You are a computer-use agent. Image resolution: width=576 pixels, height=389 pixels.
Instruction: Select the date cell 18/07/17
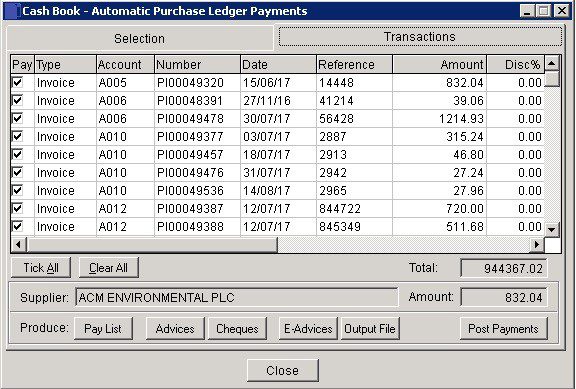coord(278,154)
